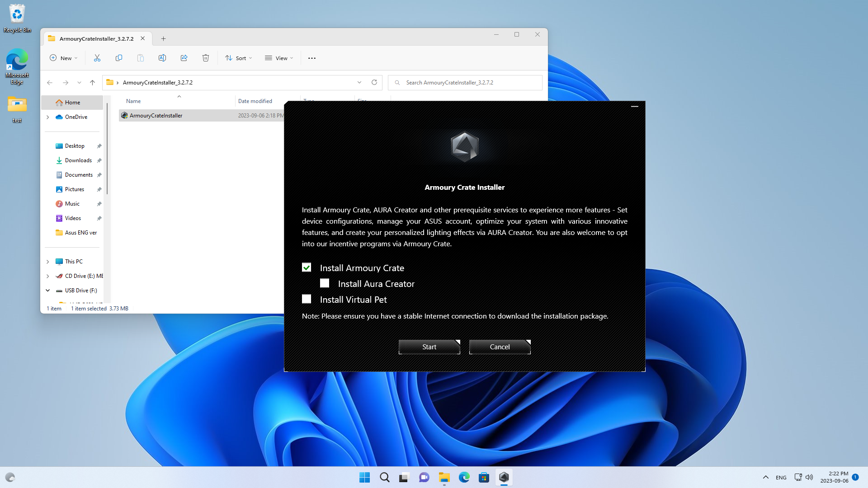This screenshot has width=868, height=488.
Task: Launch Microsoft Edge from the taskbar
Action: [x=464, y=477]
